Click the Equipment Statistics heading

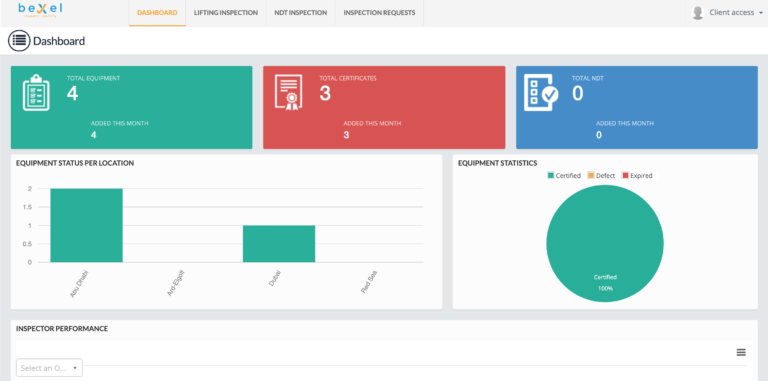(498, 163)
